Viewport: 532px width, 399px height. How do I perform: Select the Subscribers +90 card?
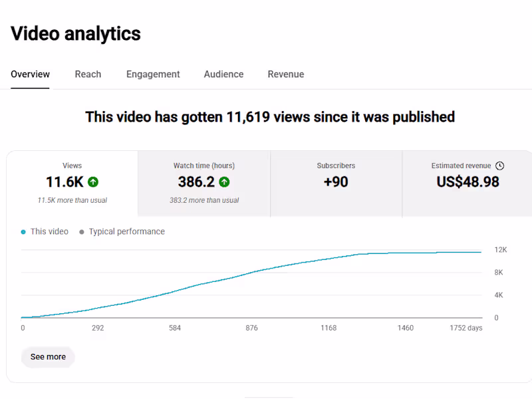(336, 184)
